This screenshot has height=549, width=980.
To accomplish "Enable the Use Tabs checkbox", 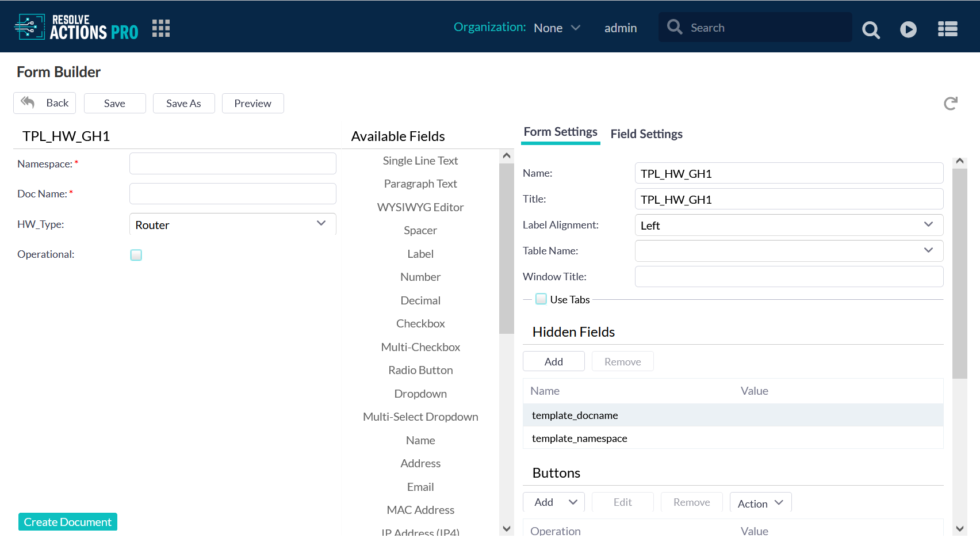I will [x=541, y=299].
